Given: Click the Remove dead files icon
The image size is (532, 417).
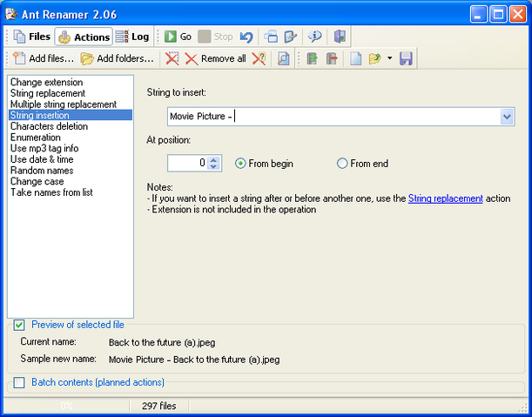Looking at the screenshot, I should (x=259, y=58).
